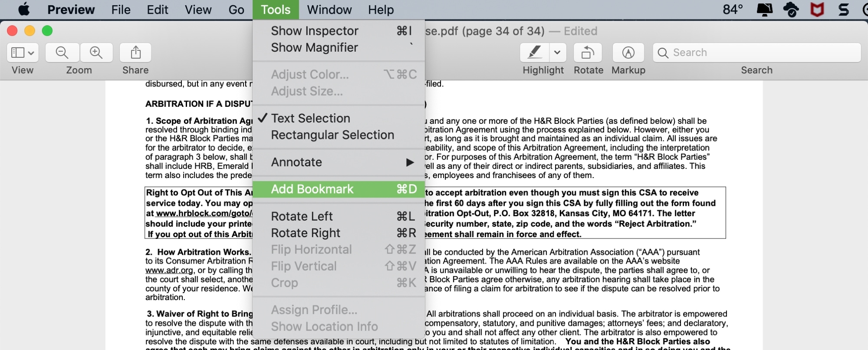Image resolution: width=868 pixels, height=350 pixels.
Task: Click the '1. Scope of Arbitration' heading
Action: point(199,121)
